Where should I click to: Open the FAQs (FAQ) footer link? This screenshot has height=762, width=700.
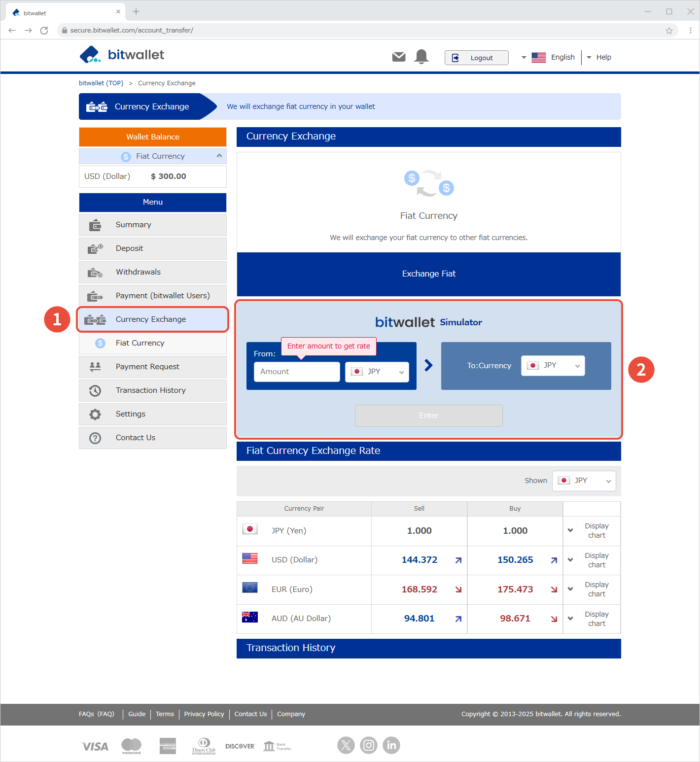click(x=97, y=714)
